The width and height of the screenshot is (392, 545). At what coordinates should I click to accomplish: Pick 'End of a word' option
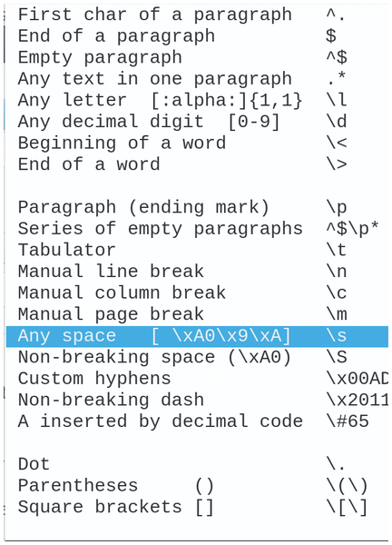click(x=197, y=164)
